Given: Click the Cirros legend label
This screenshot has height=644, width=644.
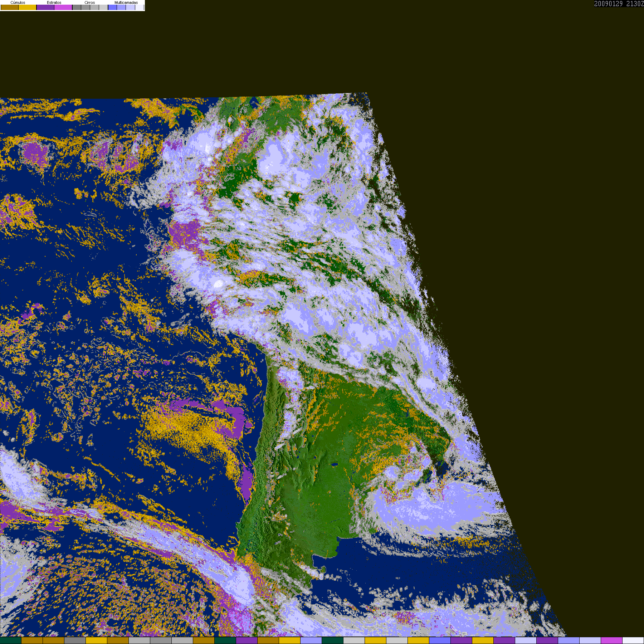Looking at the screenshot, I should [90, 3].
